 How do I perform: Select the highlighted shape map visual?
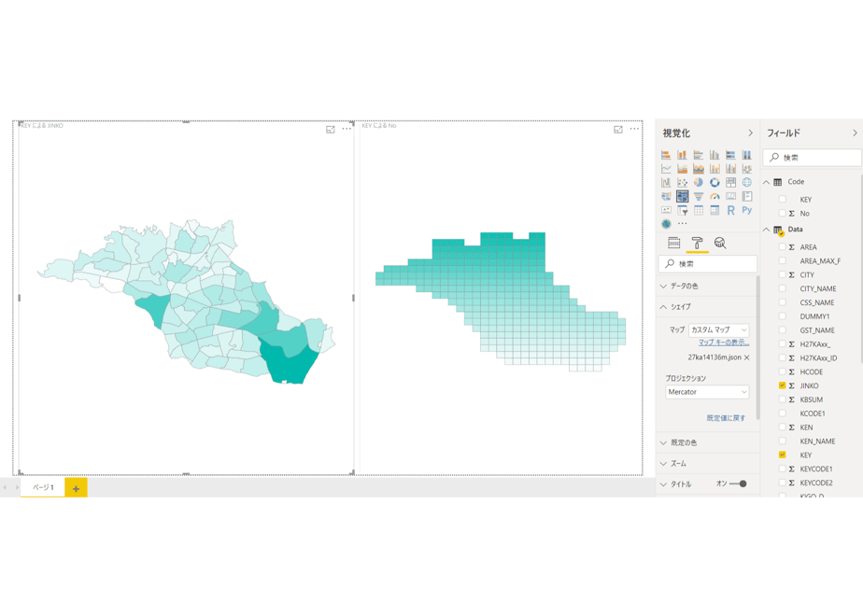pyautogui.click(x=682, y=196)
